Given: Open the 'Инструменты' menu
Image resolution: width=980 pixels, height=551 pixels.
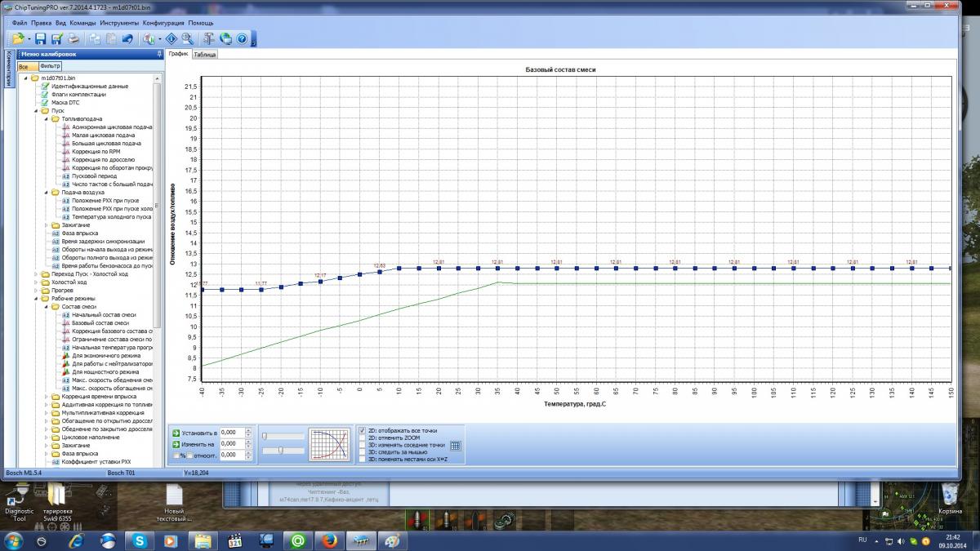Looking at the screenshot, I should pyautogui.click(x=120, y=23).
